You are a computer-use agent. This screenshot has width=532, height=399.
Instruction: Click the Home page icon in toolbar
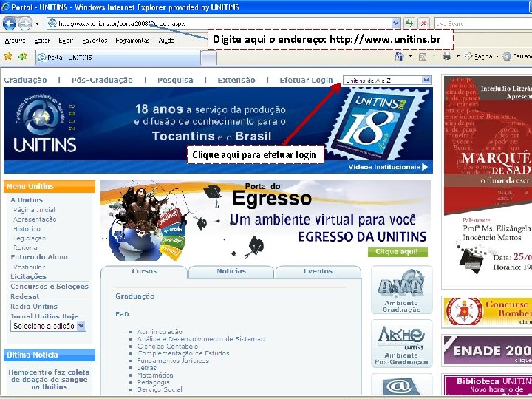400,56
